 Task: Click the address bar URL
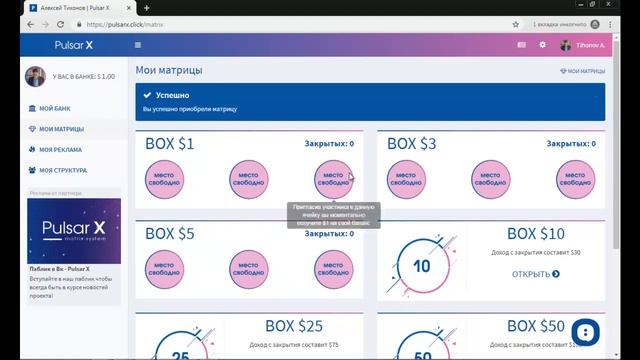pos(125,24)
